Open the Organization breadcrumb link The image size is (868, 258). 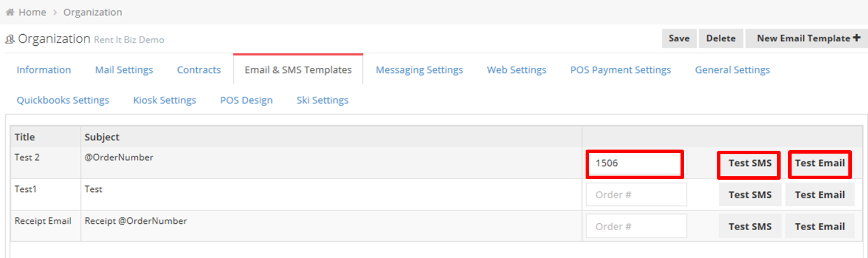coord(93,12)
